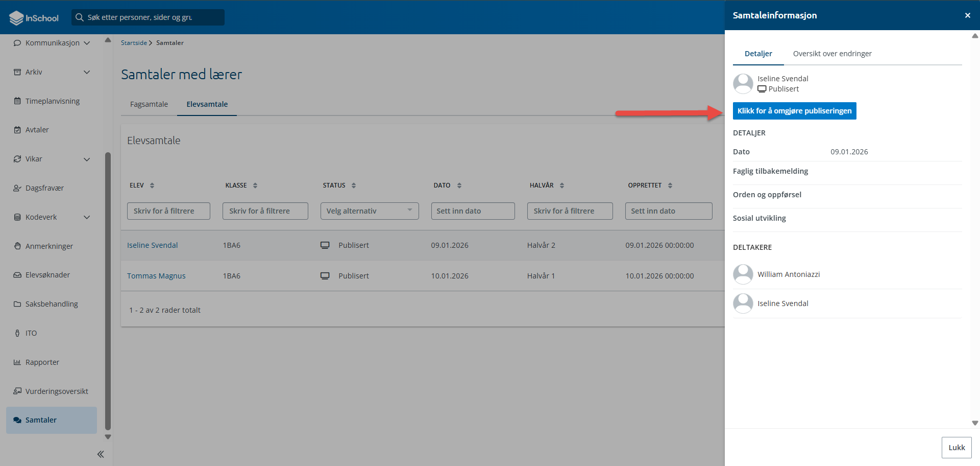The image size is (980, 466).
Task: Click the Vurderingsoversikt icon
Action: [17, 391]
